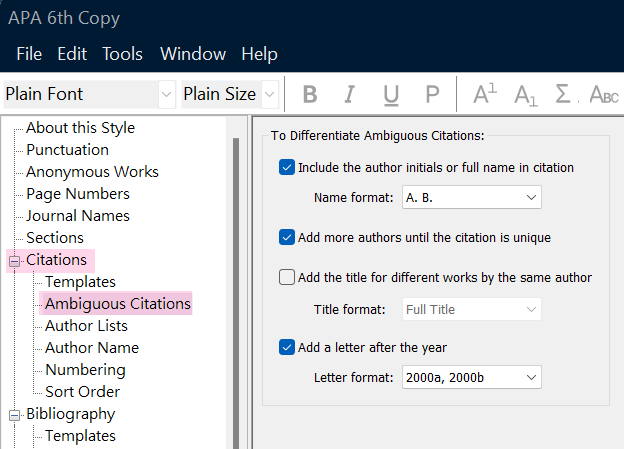Uncheck Add a letter after the year
Image resolution: width=624 pixels, height=449 pixels.
point(287,347)
